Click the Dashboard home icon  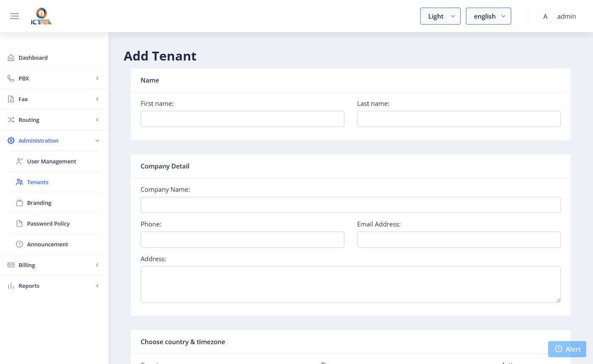[x=11, y=58]
